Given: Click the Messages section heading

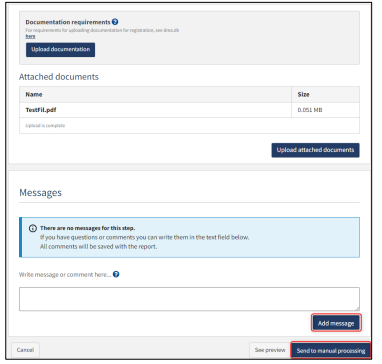Looking at the screenshot, I should [x=40, y=193].
